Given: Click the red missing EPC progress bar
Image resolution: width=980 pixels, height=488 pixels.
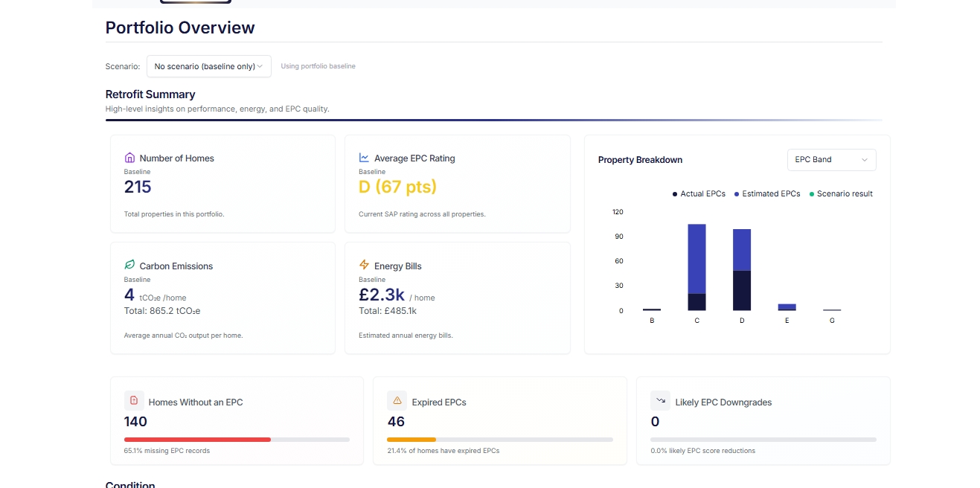Looking at the screenshot, I should pyautogui.click(x=197, y=440).
